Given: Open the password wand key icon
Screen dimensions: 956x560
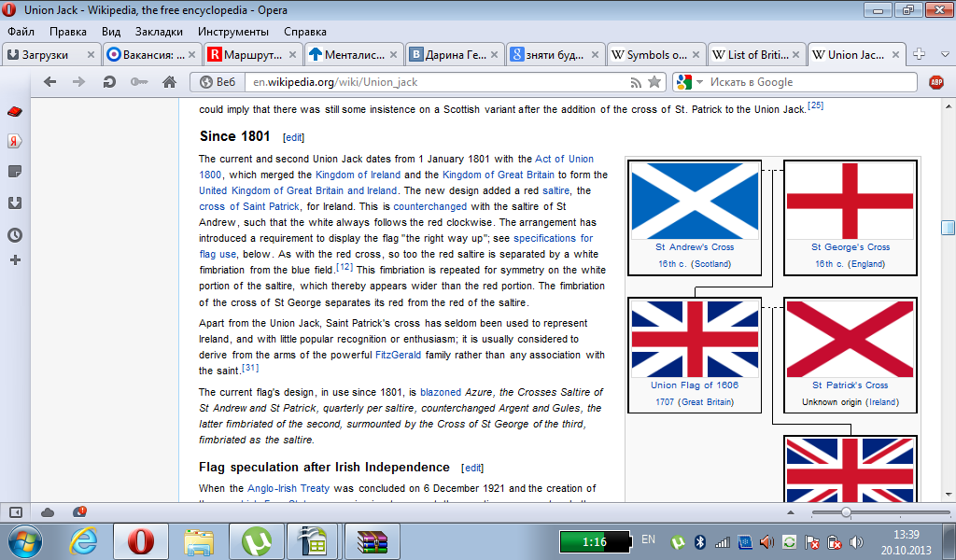Looking at the screenshot, I should pos(139,81).
